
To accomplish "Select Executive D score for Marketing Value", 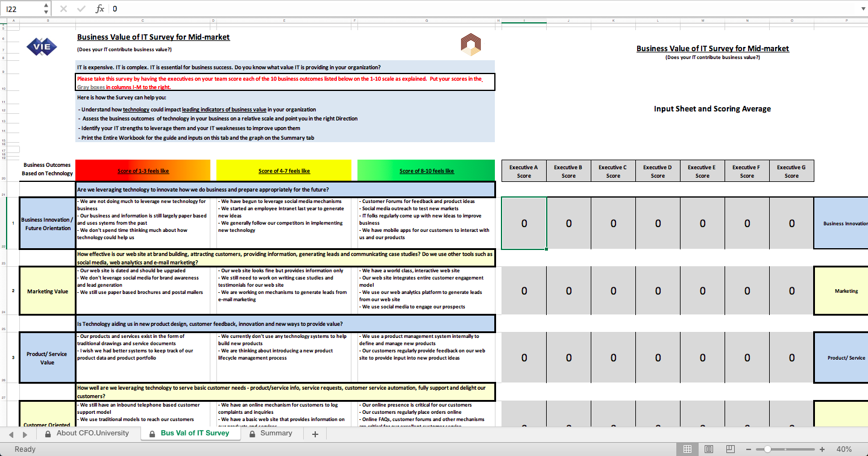I will 658,290.
